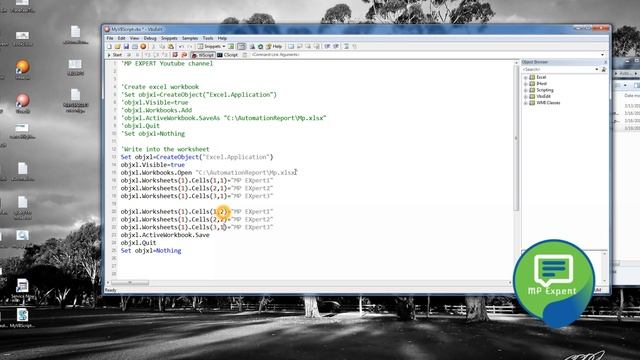Open the Snippets toolbar dropdown

click(x=211, y=47)
